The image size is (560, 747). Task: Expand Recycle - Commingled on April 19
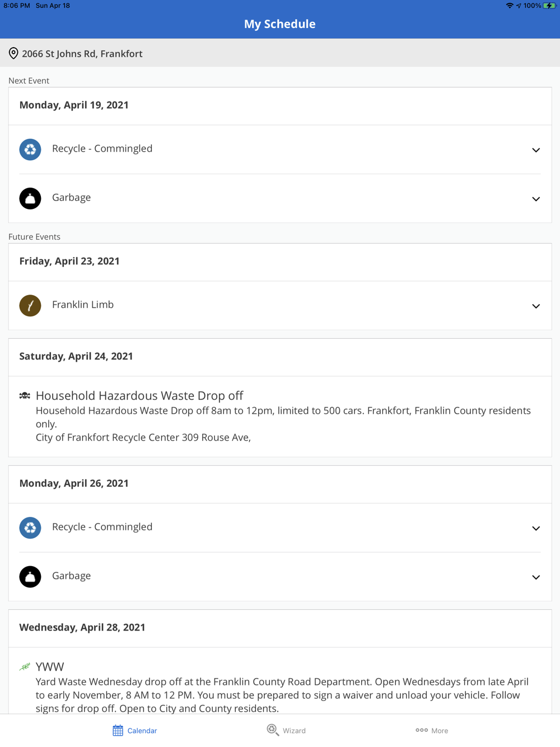coord(536,150)
